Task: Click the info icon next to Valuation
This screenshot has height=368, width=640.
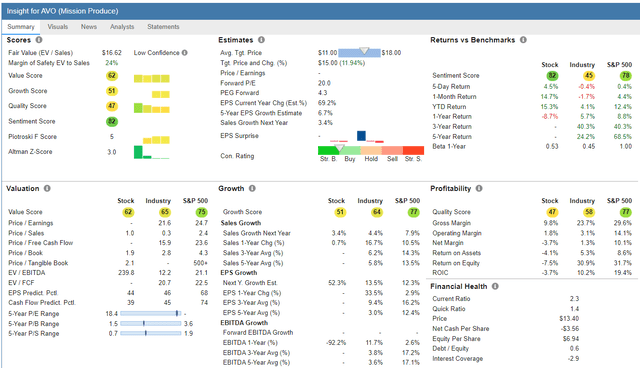Action: click(47, 188)
